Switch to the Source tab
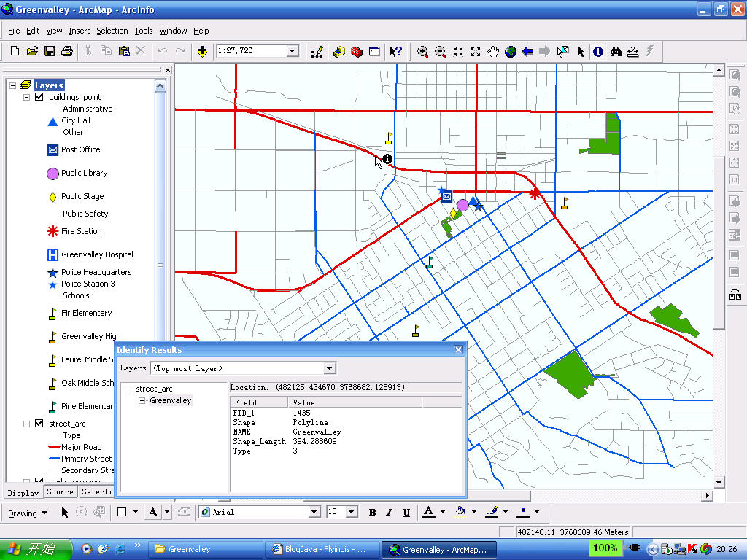The image size is (747, 560). (x=60, y=492)
